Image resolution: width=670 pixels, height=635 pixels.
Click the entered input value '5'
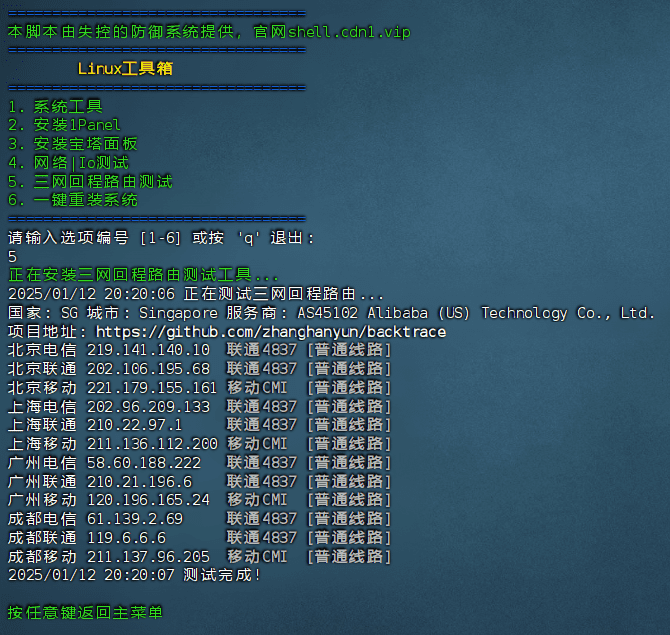click(x=12, y=257)
